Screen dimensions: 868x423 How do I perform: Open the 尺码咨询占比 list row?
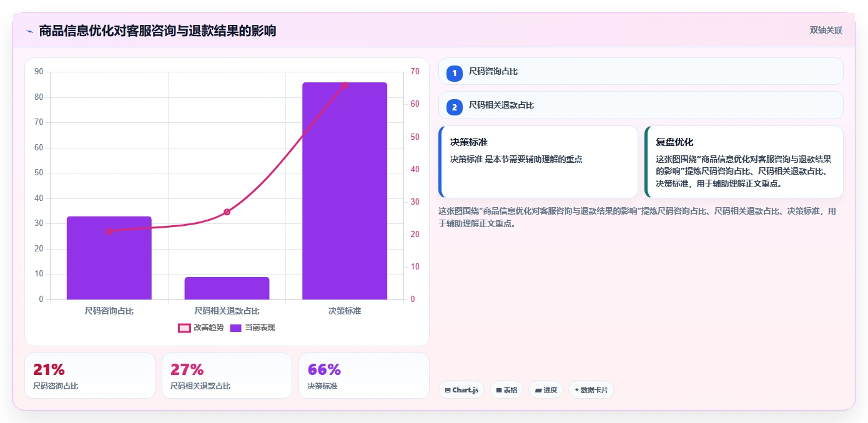tap(641, 71)
